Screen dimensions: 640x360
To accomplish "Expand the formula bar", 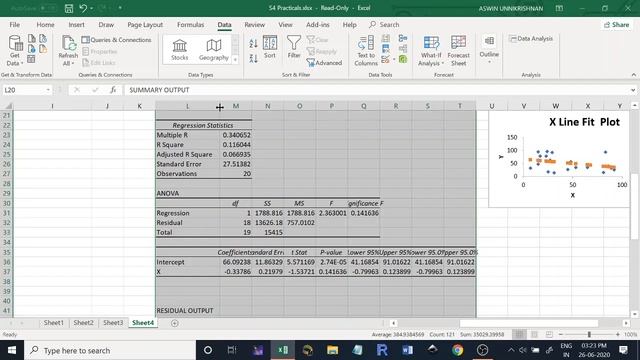I will pos(633,90).
